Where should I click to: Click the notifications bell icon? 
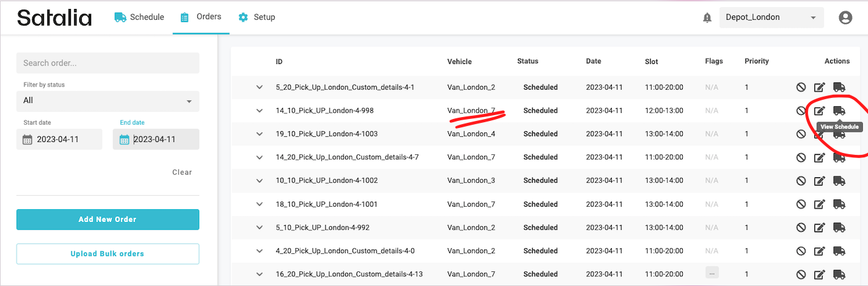(707, 18)
